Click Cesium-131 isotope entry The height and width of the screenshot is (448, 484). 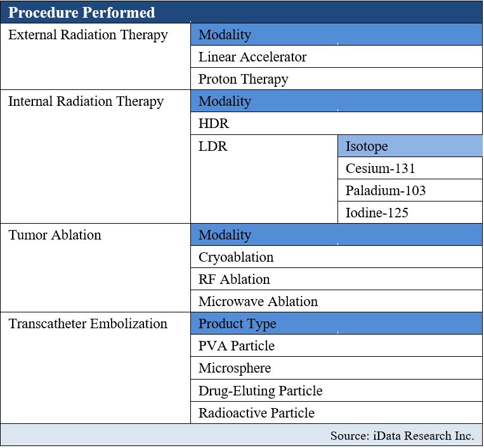point(410,168)
